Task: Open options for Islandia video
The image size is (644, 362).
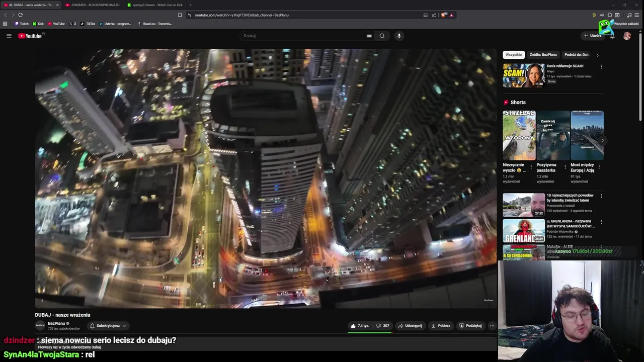Action: coord(601,196)
